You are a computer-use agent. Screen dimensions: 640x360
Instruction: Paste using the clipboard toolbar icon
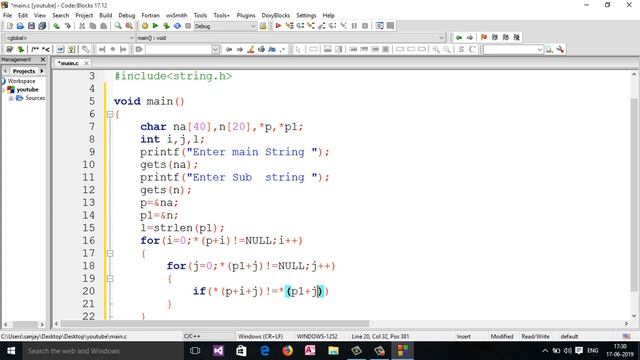pyautogui.click(x=104, y=26)
